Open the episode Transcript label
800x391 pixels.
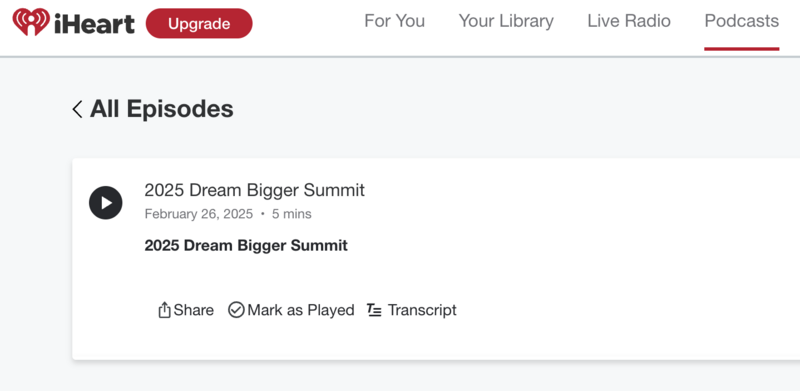point(422,310)
